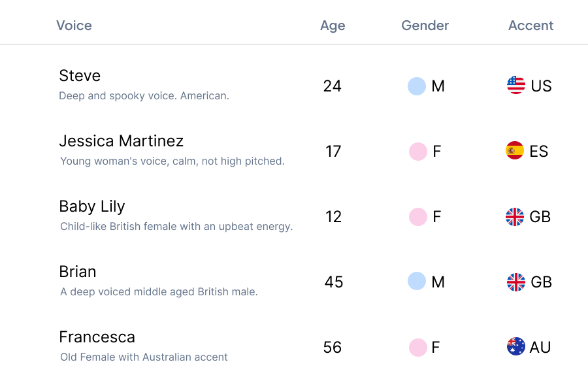Choose the Baby Lily voice name

pyautogui.click(x=91, y=206)
